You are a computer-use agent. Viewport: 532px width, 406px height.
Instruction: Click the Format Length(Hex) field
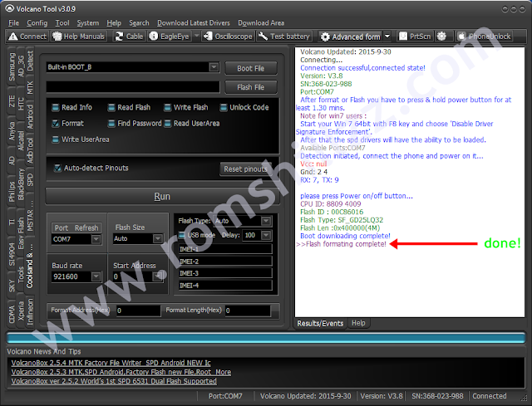coord(248,311)
